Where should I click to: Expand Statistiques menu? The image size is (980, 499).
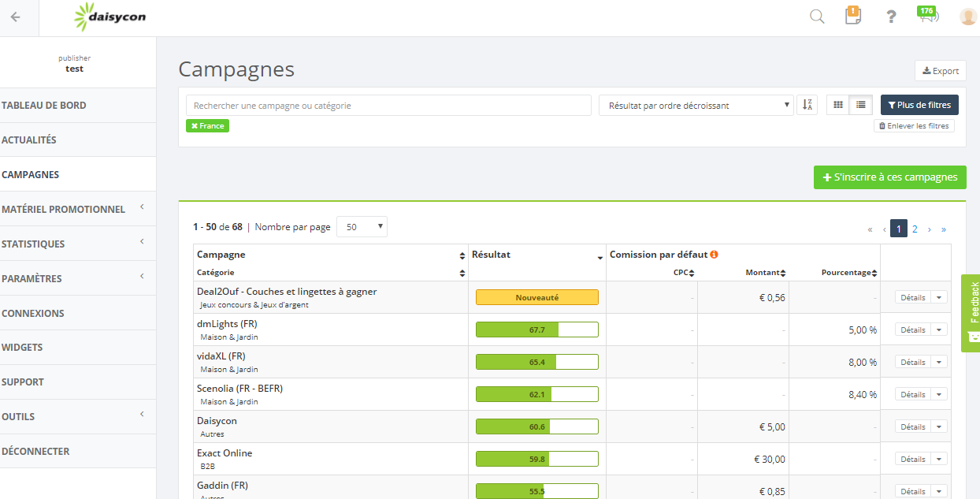tap(78, 244)
